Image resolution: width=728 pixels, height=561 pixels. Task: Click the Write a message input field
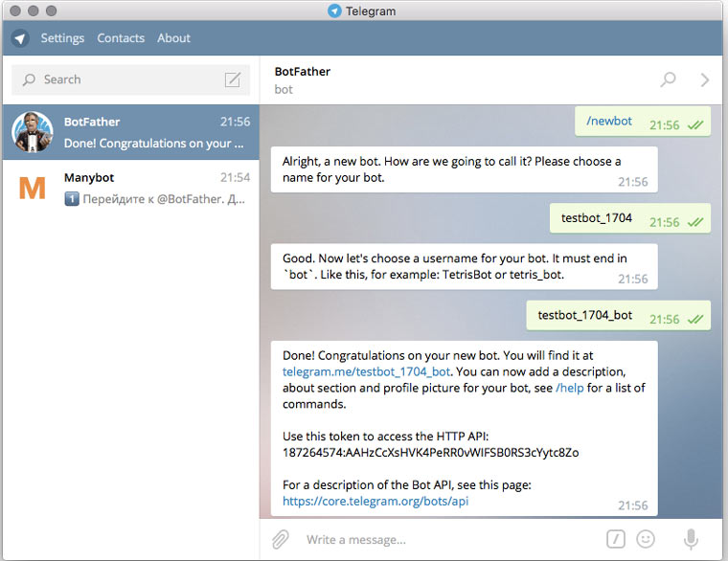[450, 540]
